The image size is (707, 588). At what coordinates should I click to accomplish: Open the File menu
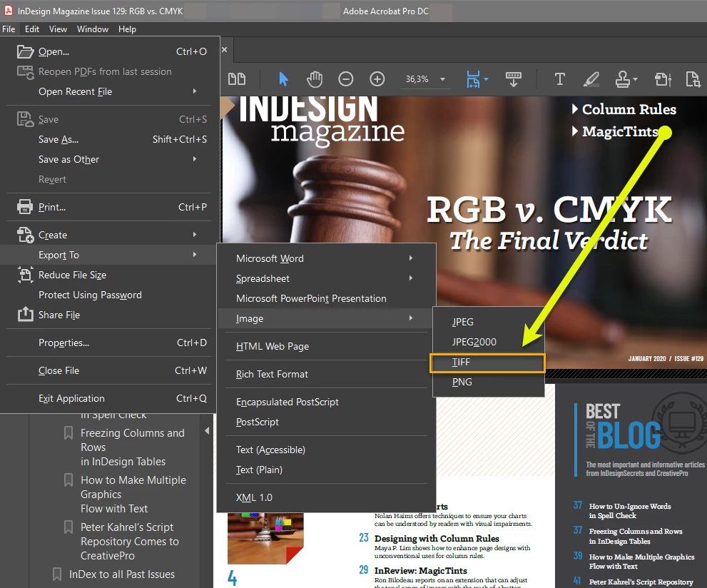click(x=9, y=29)
